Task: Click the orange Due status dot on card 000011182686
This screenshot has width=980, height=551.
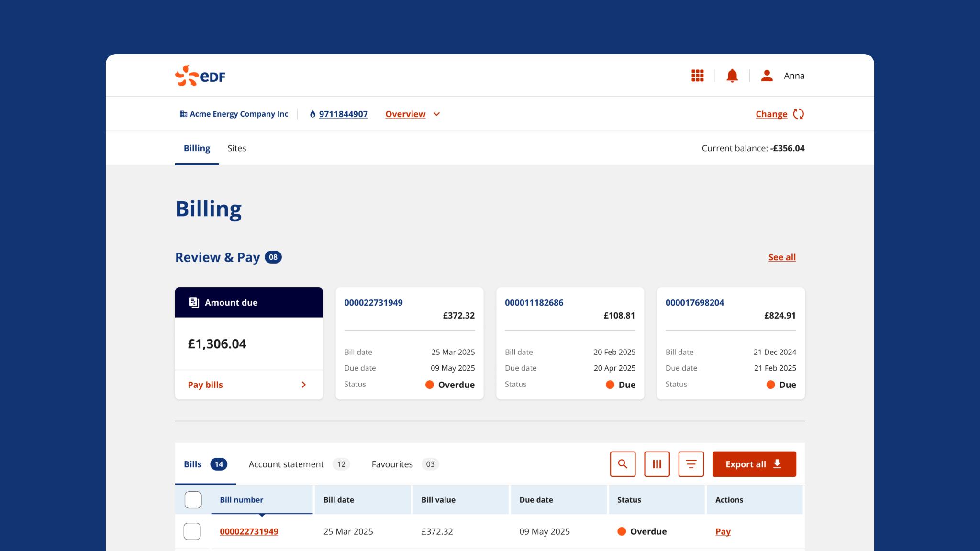Action: point(610,385)
